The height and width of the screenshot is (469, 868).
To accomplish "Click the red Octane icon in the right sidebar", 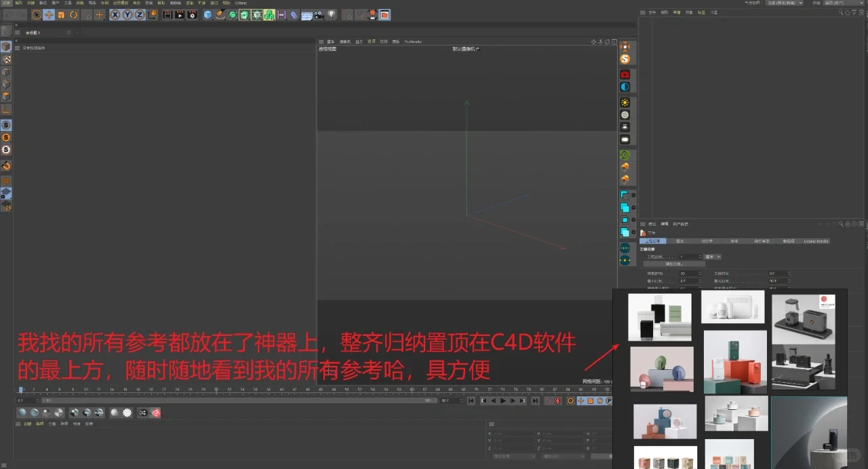I will [625, 75].
